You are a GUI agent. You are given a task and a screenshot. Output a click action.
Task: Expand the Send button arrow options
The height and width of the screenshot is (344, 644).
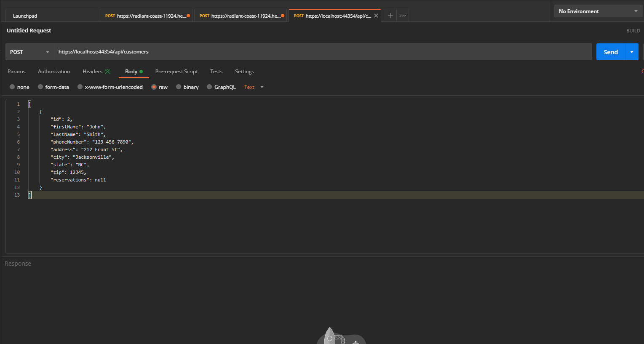click(x=632, y=52)
